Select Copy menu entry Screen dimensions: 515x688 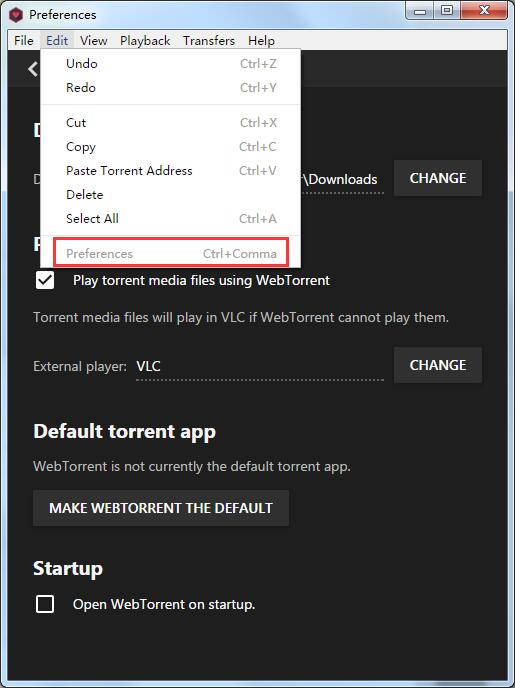coord(170,147)
